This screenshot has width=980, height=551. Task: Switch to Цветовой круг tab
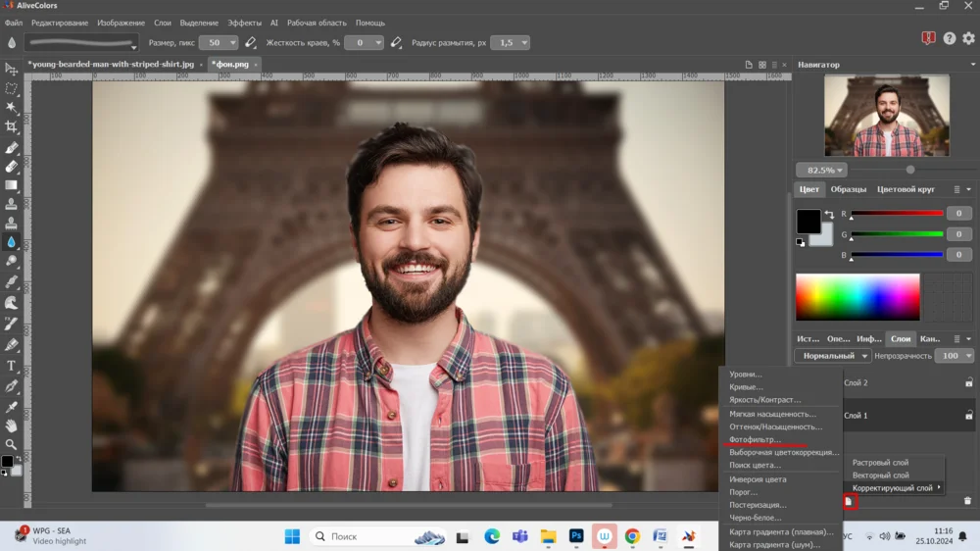point(906,189)
